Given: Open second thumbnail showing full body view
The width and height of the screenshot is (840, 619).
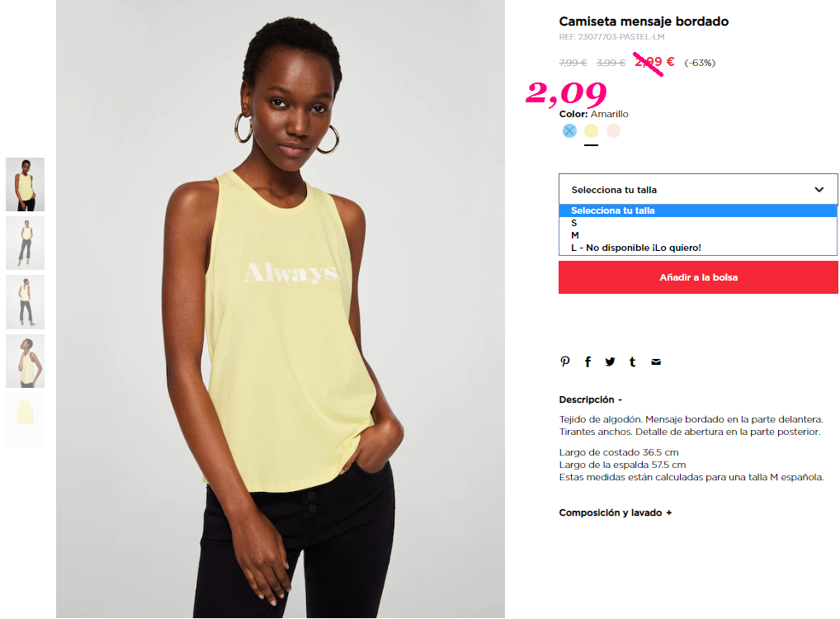Looking at the screenshot, I should tap(26, 243).
